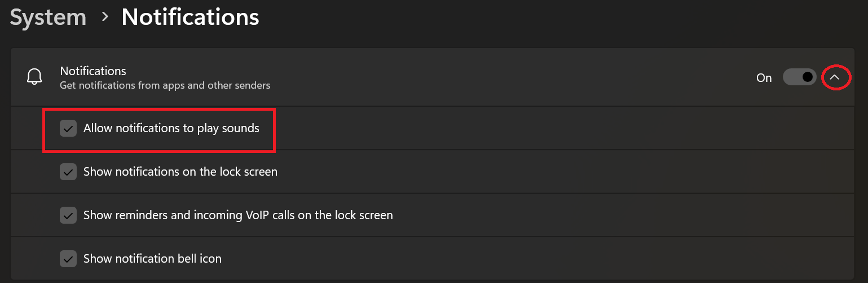The width and height of the screenshot is (868, 283).
Task: Click the large Notifications page heading
Action: [x=190, y=17]
